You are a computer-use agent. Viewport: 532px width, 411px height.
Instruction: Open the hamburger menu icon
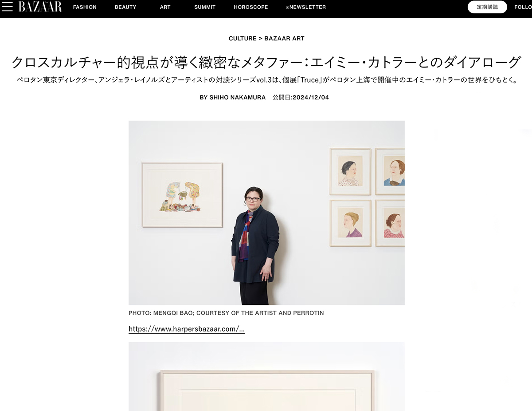click(x=7, y=7)
